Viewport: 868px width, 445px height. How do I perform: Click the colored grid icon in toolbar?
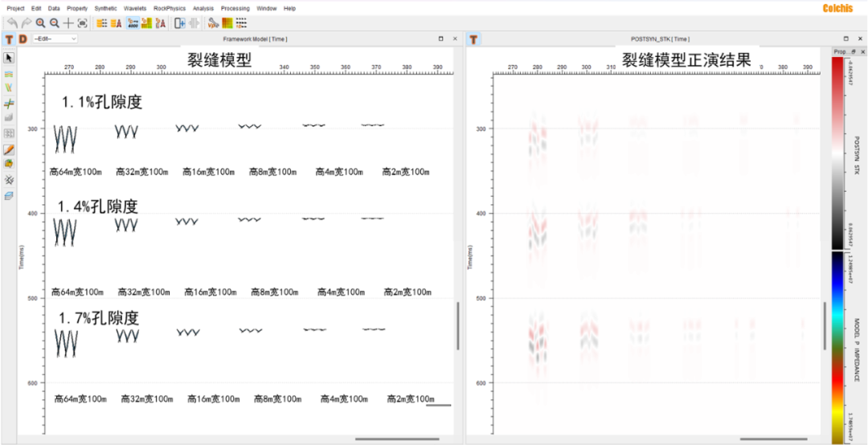(227, 23)
